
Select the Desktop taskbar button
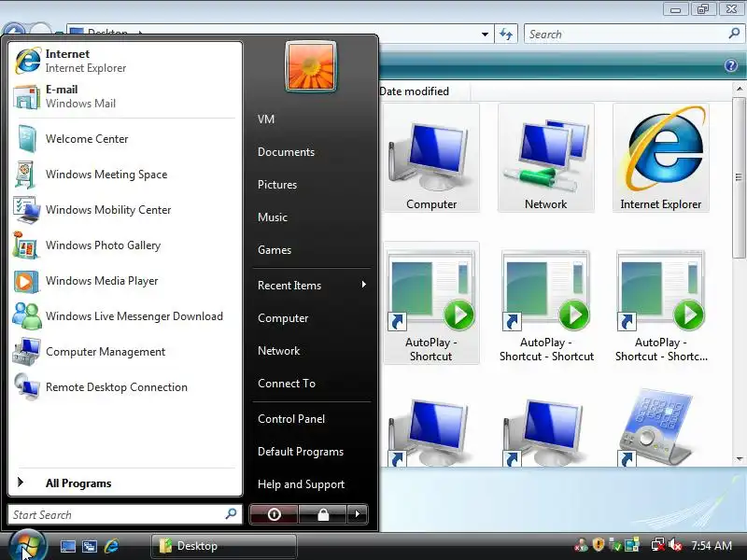tap(224, 546)
